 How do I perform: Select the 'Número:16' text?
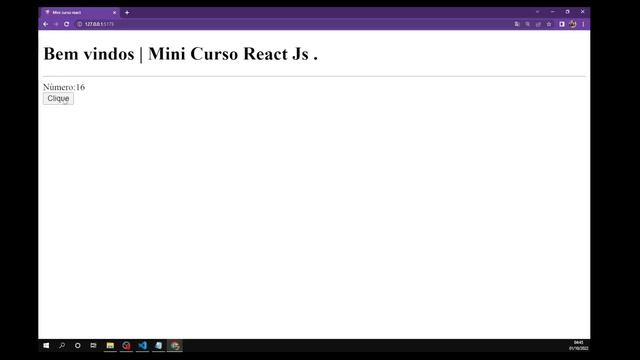[64, 87]
